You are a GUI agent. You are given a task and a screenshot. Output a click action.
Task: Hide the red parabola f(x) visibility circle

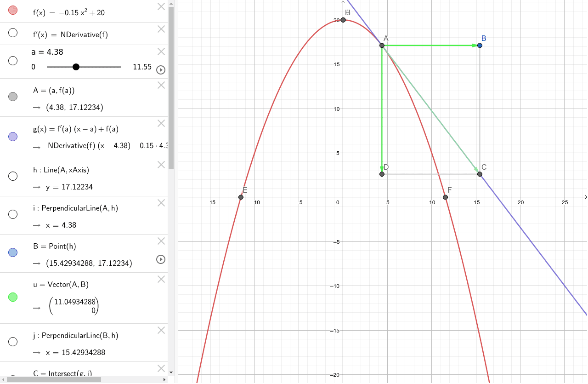(x=12, y=10)
